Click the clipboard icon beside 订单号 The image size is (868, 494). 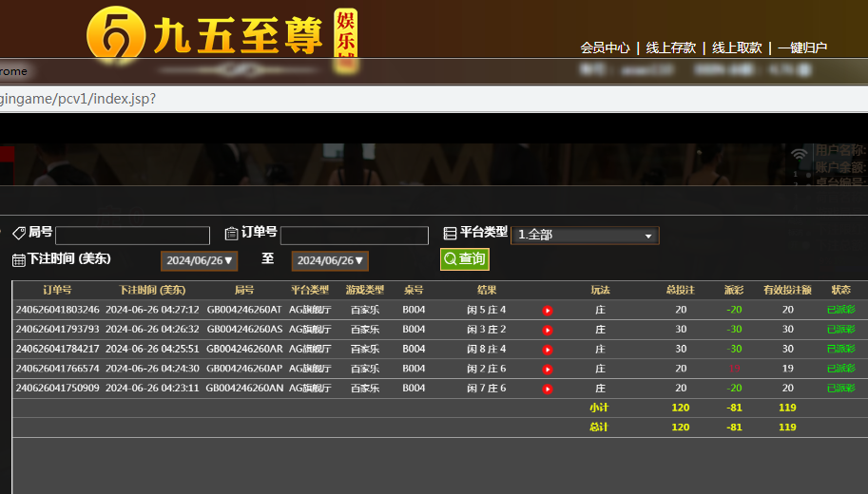[x=231, y=233]
